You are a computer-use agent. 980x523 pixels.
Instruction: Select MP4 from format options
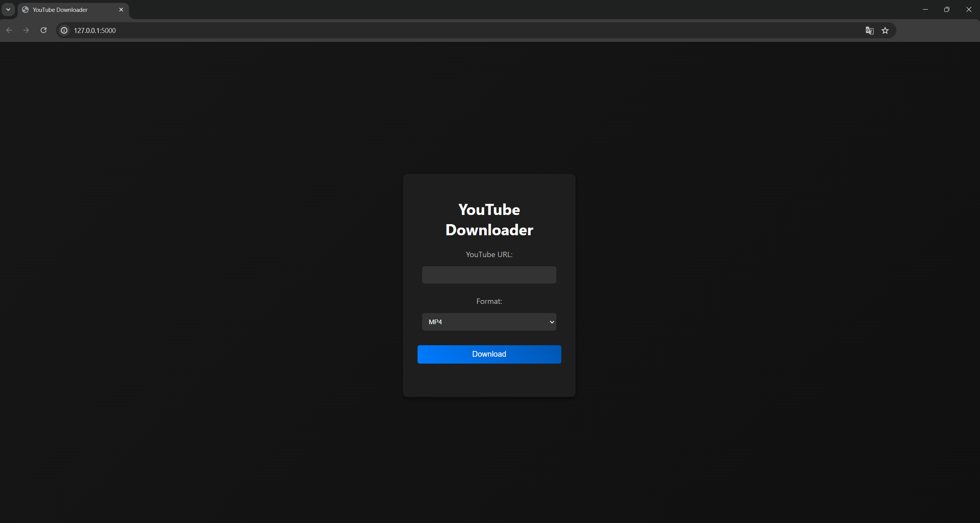point(489,322)
